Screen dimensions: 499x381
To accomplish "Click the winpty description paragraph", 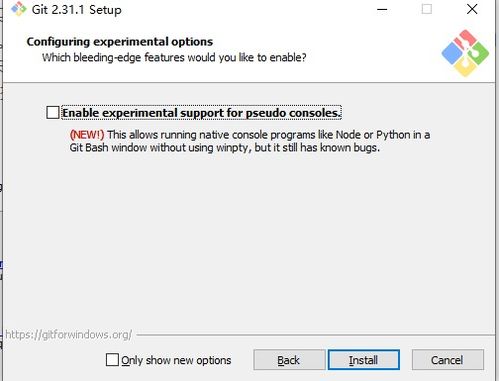I will point(250,141).
